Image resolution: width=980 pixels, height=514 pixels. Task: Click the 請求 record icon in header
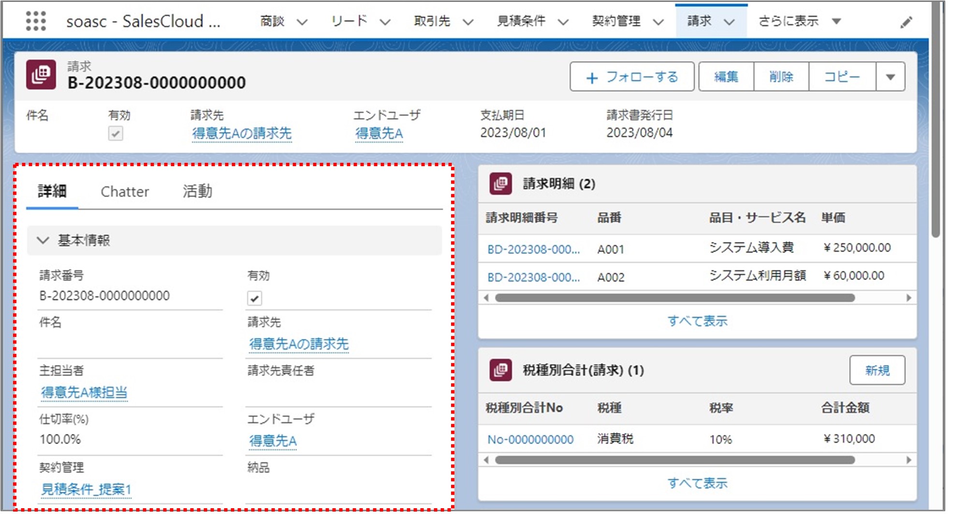pos(41,75)
